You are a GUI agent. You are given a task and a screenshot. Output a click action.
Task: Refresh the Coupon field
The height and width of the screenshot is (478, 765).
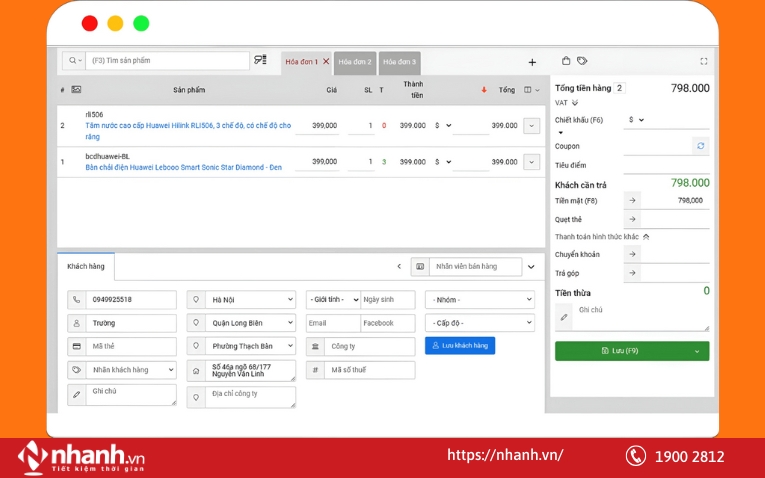coord(701,146)
